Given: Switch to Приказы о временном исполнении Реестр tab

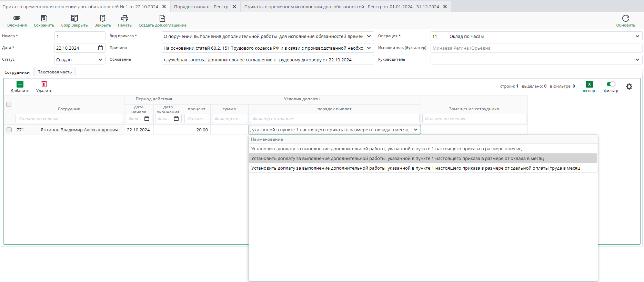Looking at the screenshot, I should point(342,7).
